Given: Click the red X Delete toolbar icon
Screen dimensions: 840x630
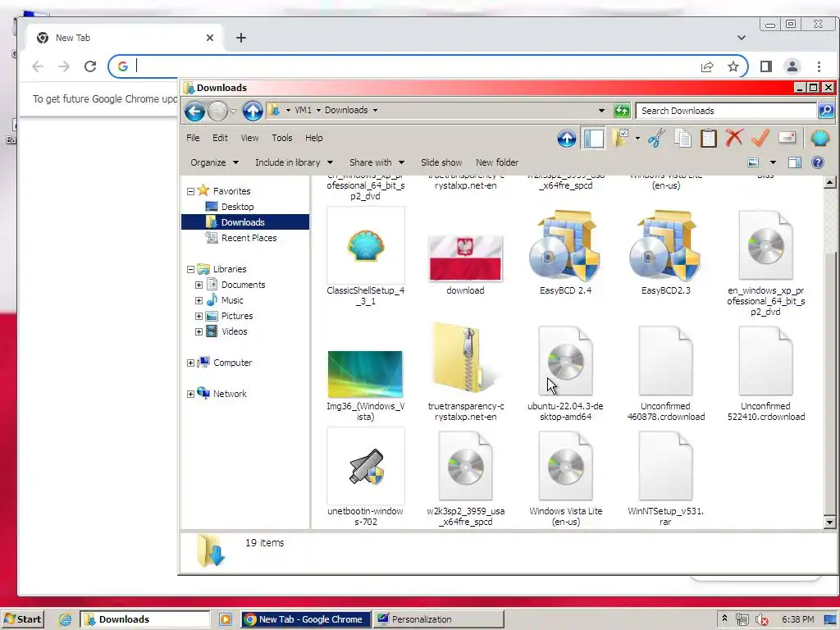Looking at the screenshot, I should [734, 138].
